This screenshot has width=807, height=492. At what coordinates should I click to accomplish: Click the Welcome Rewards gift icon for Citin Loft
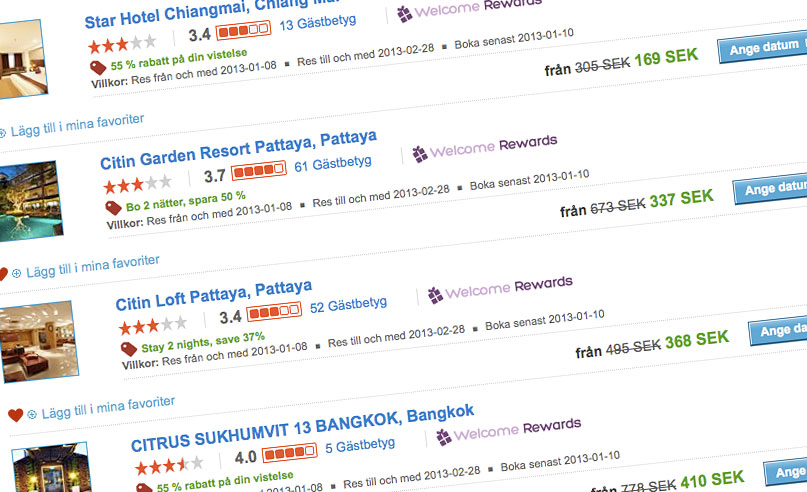tap(435, 295)
